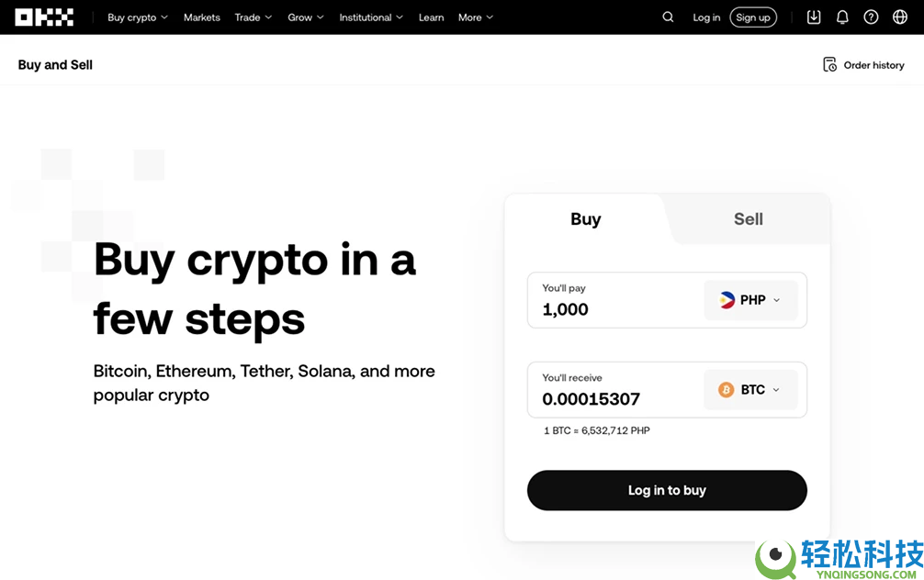Open the search icon in header
This screenshot has height=580, width=924.
(668, 17)
